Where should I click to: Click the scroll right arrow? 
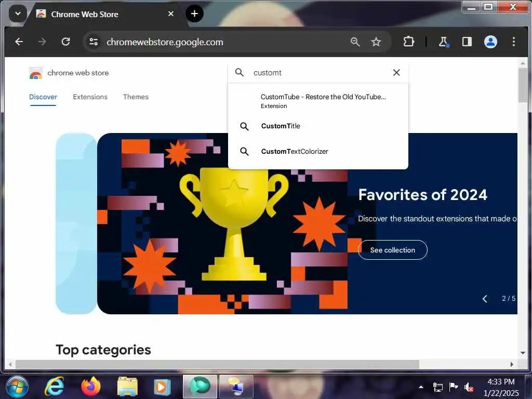coord(512,364)
